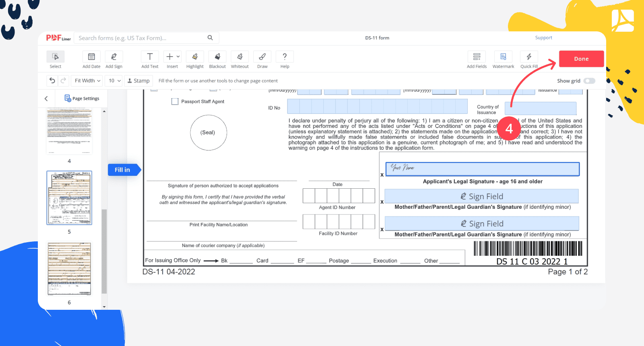Click thumbnail panel scroll-down arrow
This screenshot has width=644, height=346.
tap(104, 307)
